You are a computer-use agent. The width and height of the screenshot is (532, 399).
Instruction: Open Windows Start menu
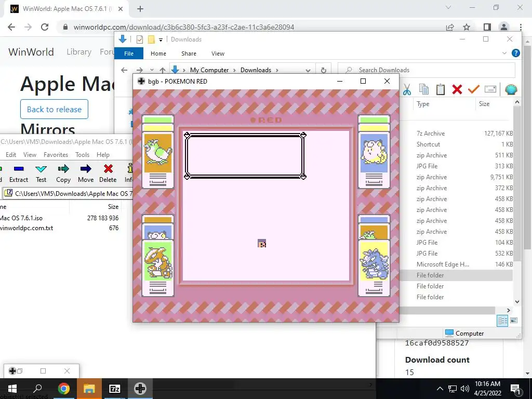point(12,389)
